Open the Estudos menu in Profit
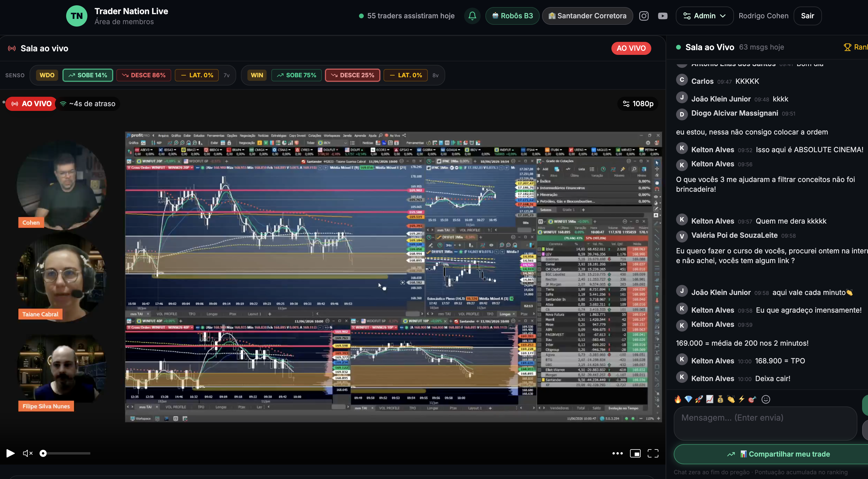This screenshot has width=868, height=479. point(199,136)
